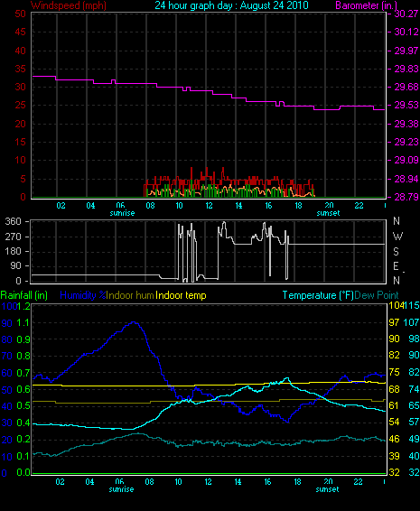Click the W compass direction label
The height and width of the screenshot is (511, 420).
tap(397, 237)
